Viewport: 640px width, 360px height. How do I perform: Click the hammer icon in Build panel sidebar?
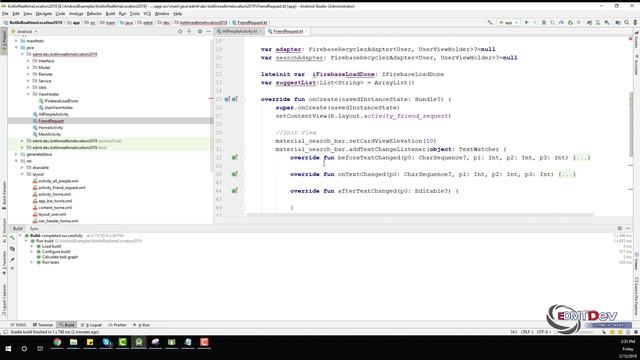point(12,237)
